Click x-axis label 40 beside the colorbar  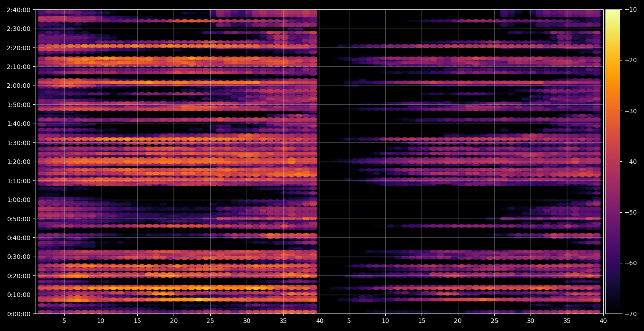tap(603, 321)
